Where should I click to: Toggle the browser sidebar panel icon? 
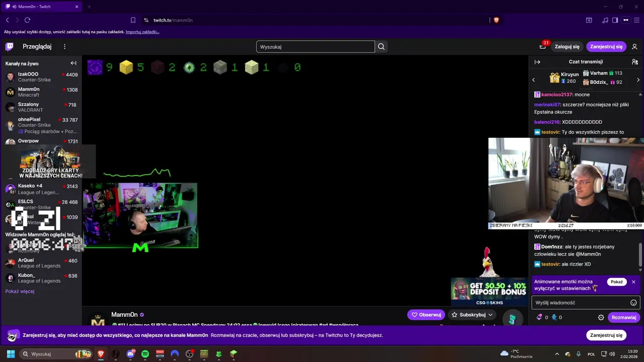click(615, 20)
